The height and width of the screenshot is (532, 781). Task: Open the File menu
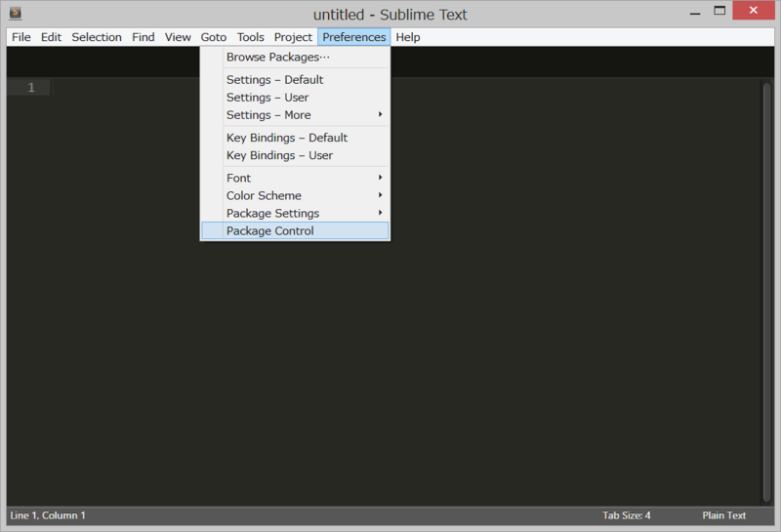(x=21, y=37)
